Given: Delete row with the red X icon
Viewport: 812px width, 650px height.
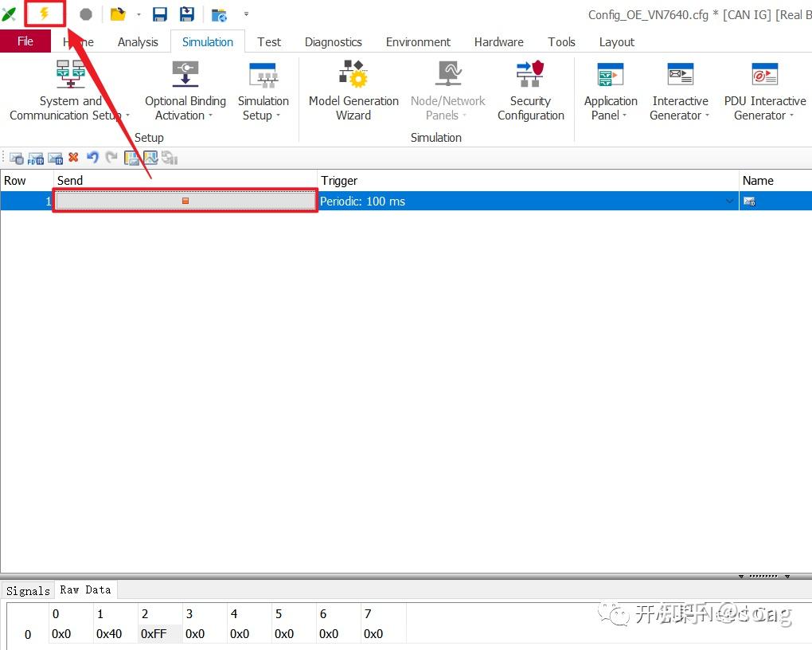Looking at the screenshot, I should [73, 157].
